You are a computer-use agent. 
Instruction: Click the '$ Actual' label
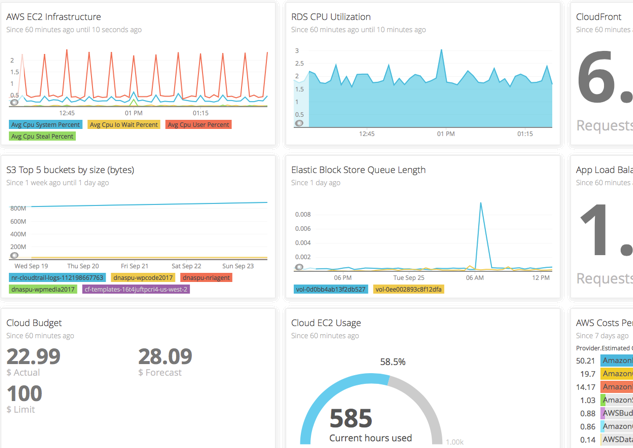23,373
